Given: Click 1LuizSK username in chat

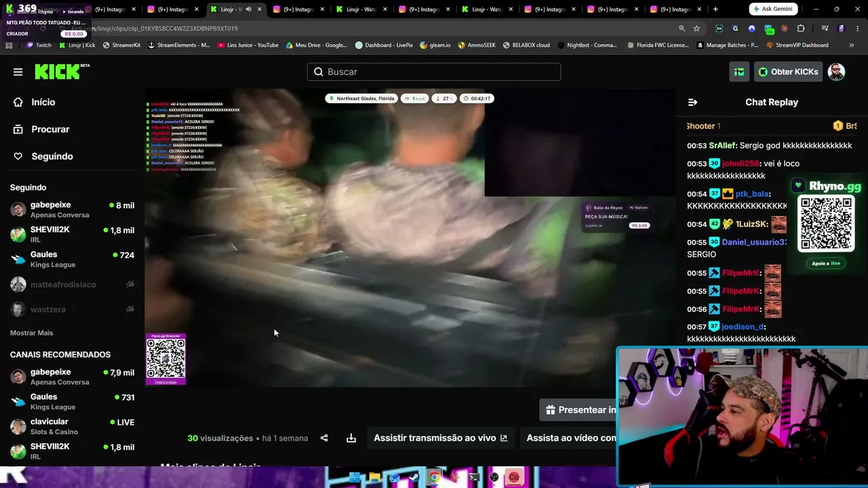Looking at the screenshot, I should [751, 224].
